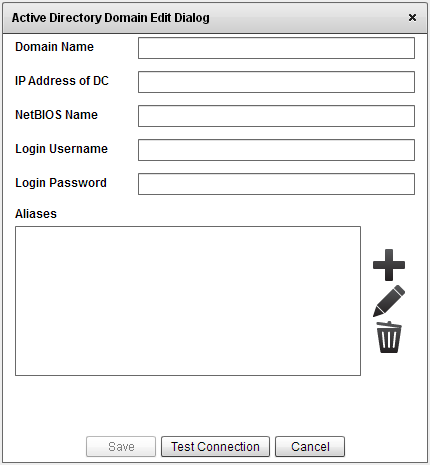430x465 pixels.
Task: Click the IP Address of DC label
Action: (62, 81)
